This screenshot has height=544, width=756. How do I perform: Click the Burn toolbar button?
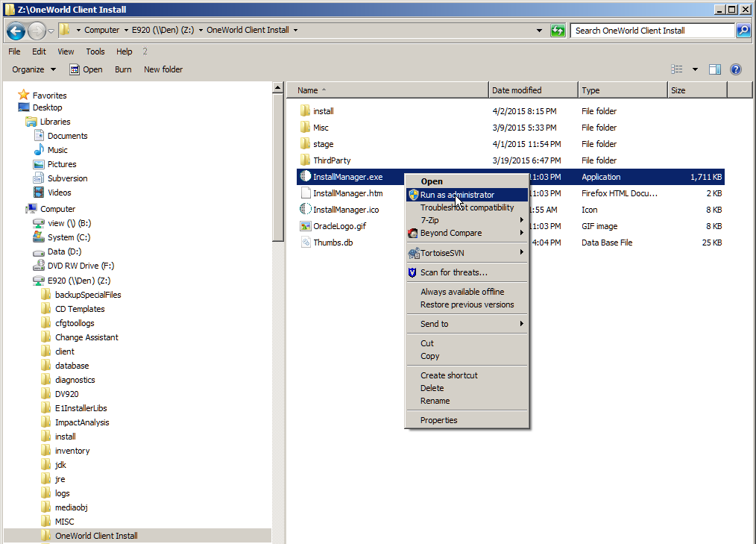point(123,69)
